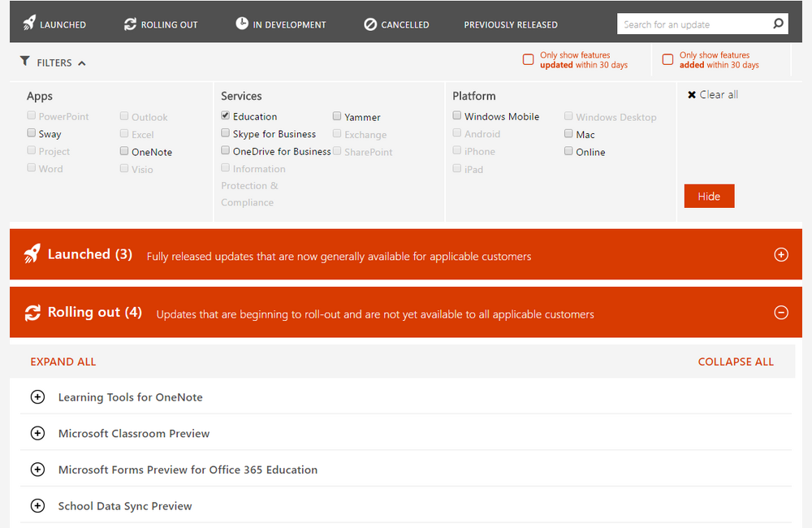Click the Microsoft Forms Preview for Office 365 Education title
Screen dimensions: 812x528
(188, 470)
